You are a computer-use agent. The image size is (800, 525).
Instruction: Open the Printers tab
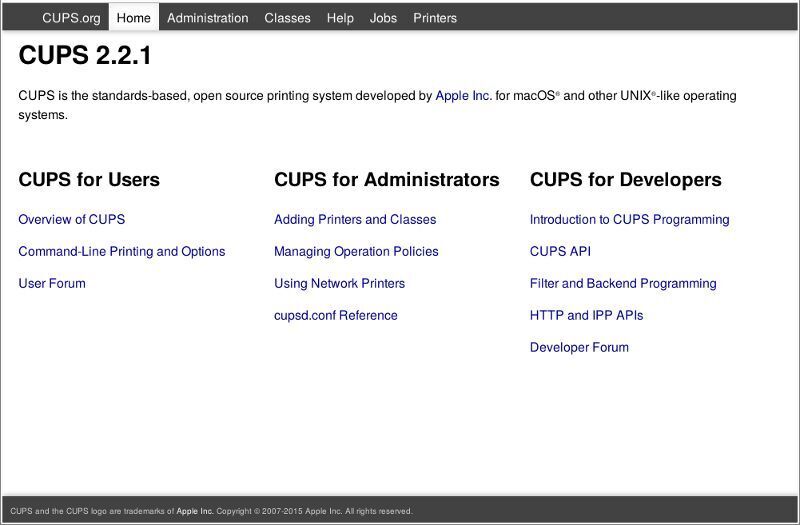pos(435,18)
